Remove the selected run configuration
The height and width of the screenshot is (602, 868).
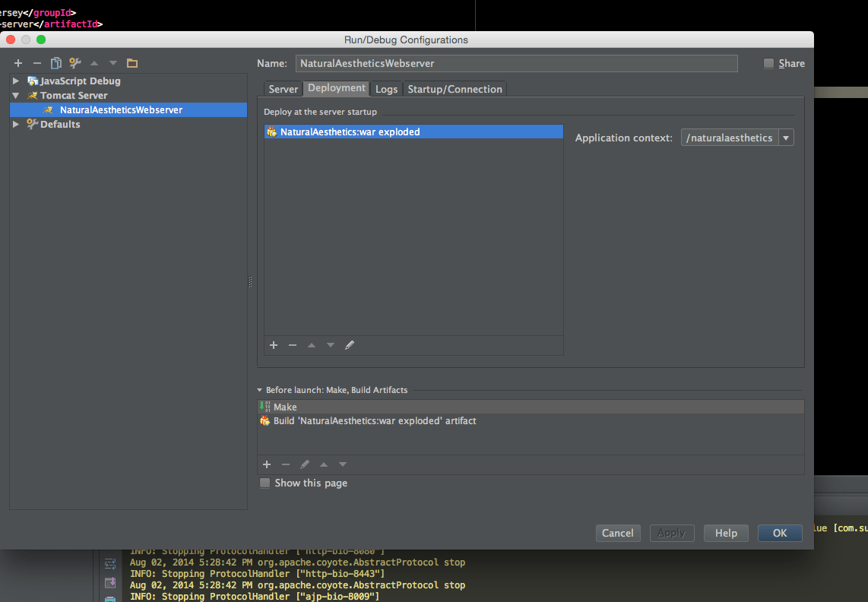[x=36, y=63]
